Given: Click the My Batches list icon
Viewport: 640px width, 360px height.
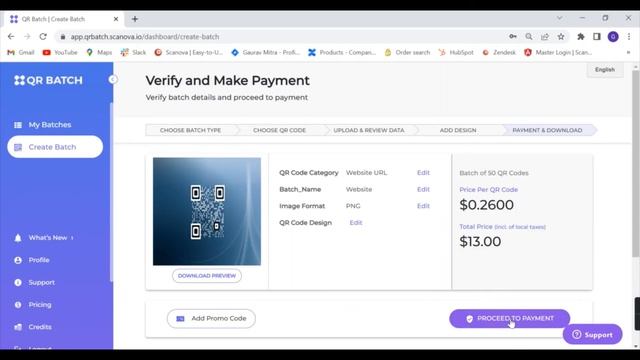Looking at the screenshot, I should pos(18,125).
